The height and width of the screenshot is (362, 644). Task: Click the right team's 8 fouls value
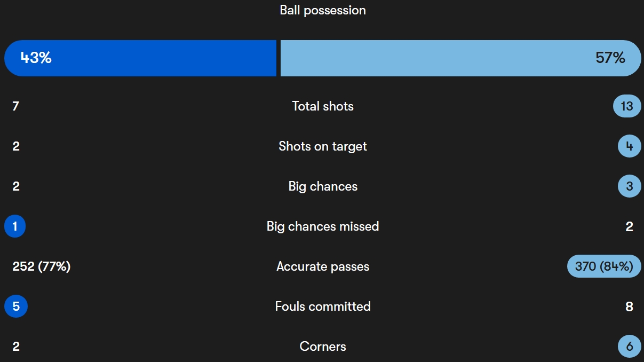click(x=629, y=306)
